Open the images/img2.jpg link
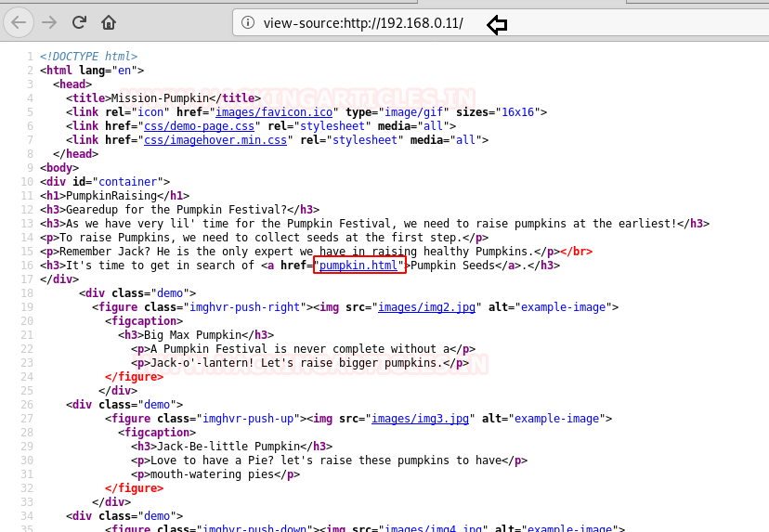Viewport: 769px width, 532px height. tap(426, 307)
